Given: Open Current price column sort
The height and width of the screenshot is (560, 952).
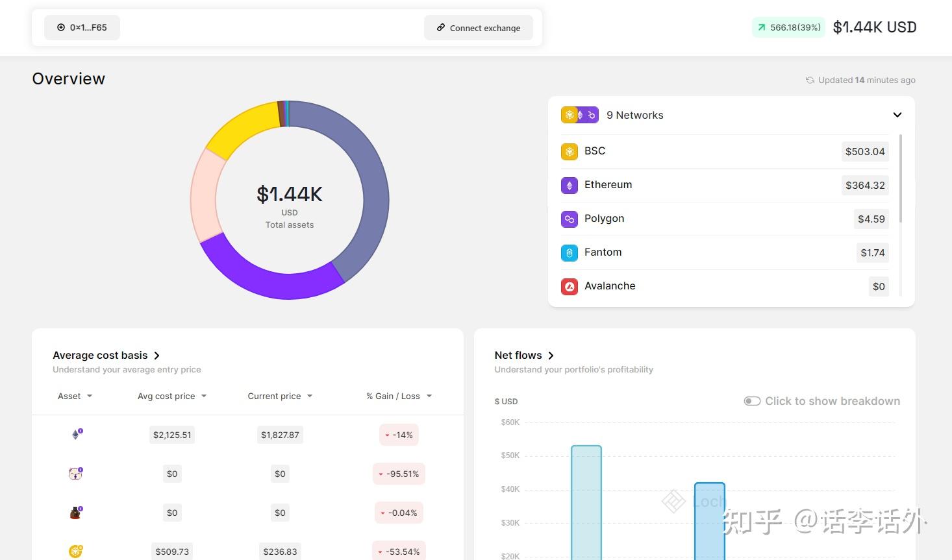Looking at the screenshot, I should coord(310,396).
